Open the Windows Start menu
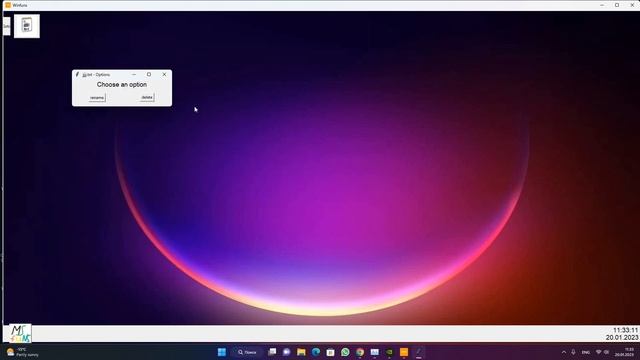Viewport: 640px width, 360px height. (222, 352)
